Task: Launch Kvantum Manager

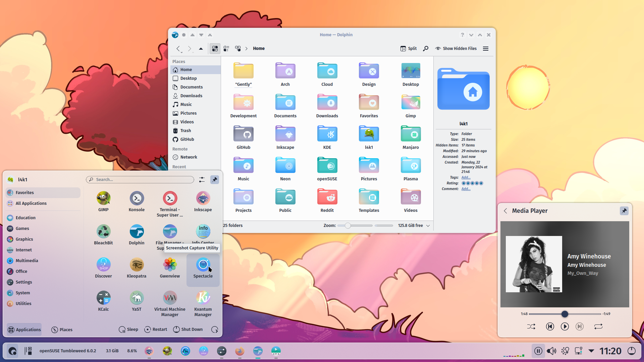Action: (203, 303)
